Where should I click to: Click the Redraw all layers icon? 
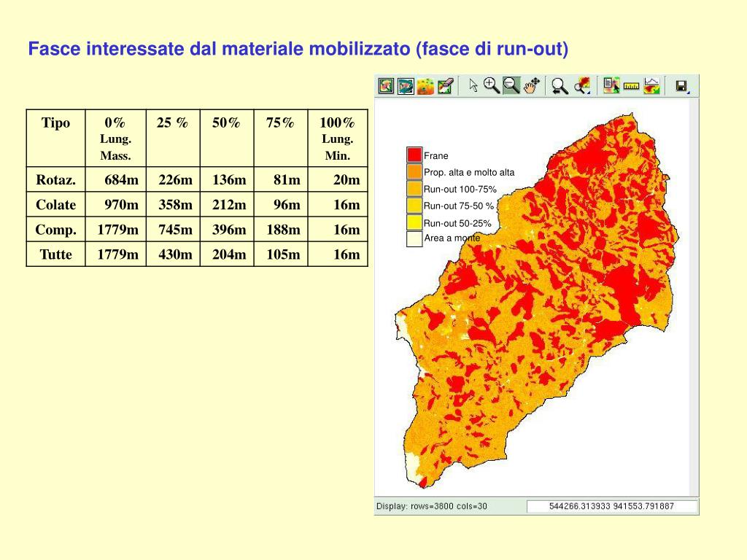pos(406,86)
